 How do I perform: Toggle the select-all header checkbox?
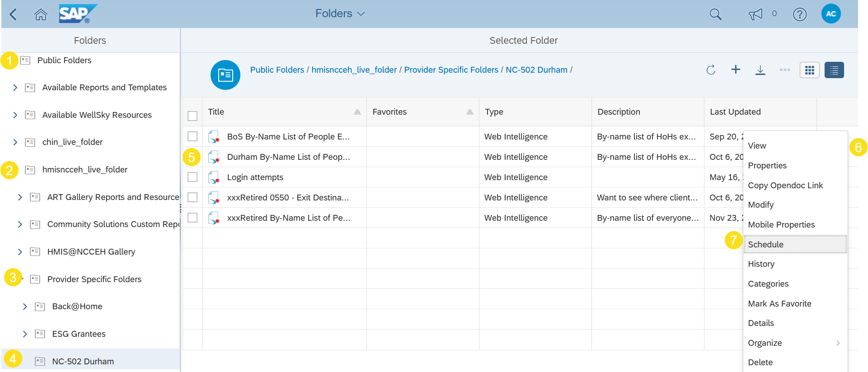click(x=192, y=116)
